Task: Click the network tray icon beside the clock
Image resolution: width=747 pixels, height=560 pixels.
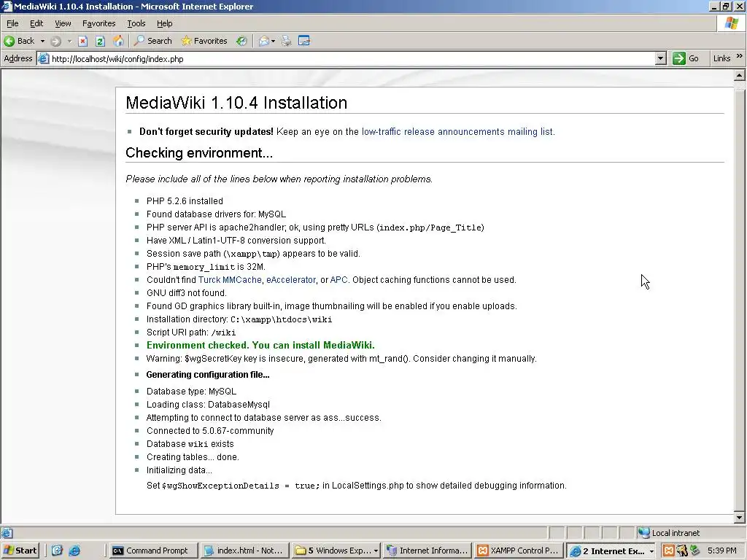Action: pyautogui.click(x=694, y=551)
